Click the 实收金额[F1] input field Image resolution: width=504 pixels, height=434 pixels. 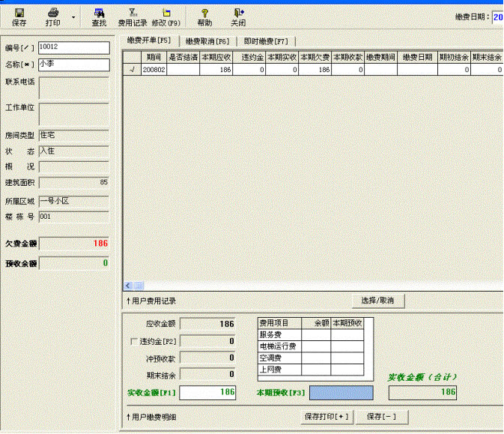point(207,393)
